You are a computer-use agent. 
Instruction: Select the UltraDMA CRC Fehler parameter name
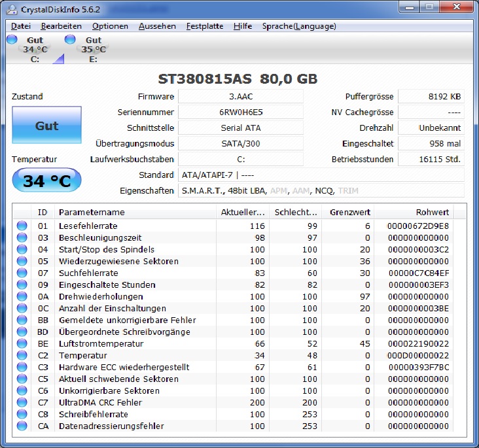tap(100, 402)
